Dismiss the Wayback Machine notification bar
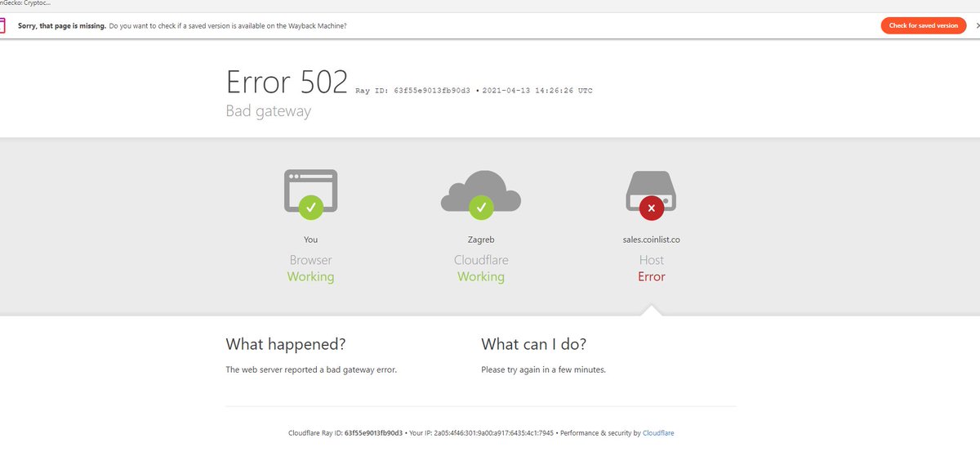980x470 pixels. coord(978,25)
